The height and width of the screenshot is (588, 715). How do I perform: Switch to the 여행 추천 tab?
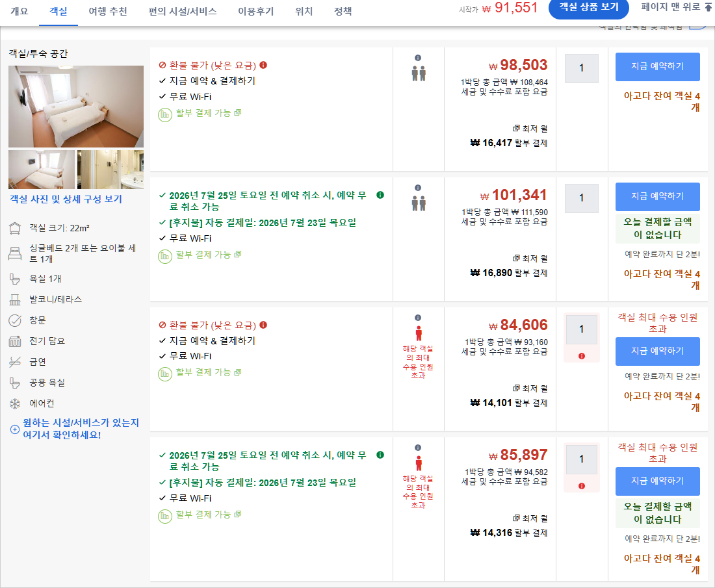[x=108, y=11]
